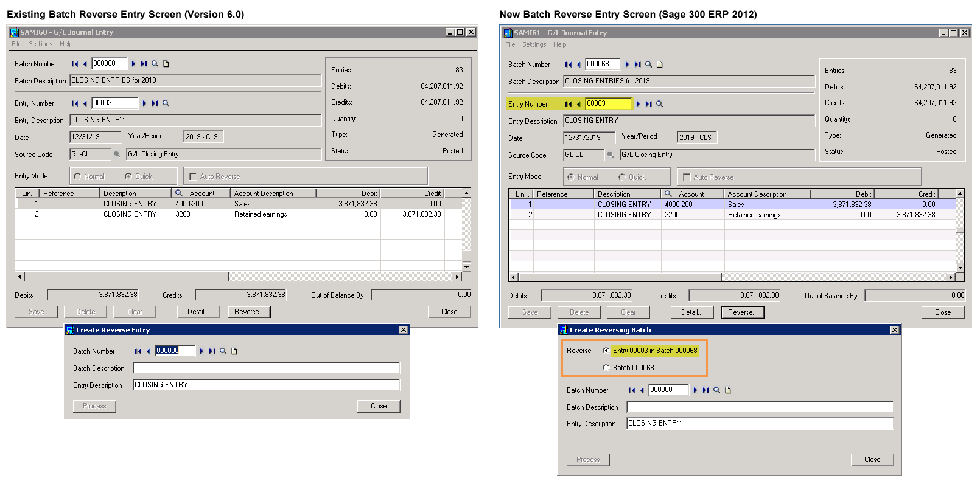Go to next entry in SAMI60 window
The width and height of the screenshot is (980, 487).
click(x=144, y=103)
